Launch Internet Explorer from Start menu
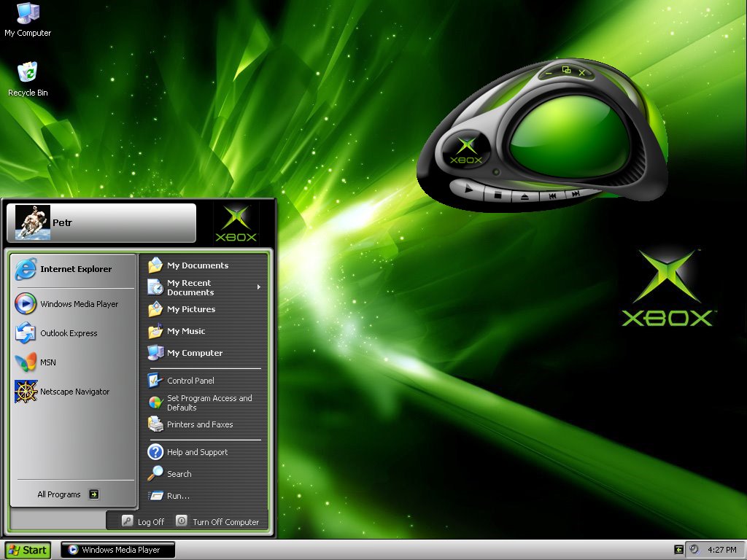747x560 pixels. pyautogui.click(x=74, y=269)
